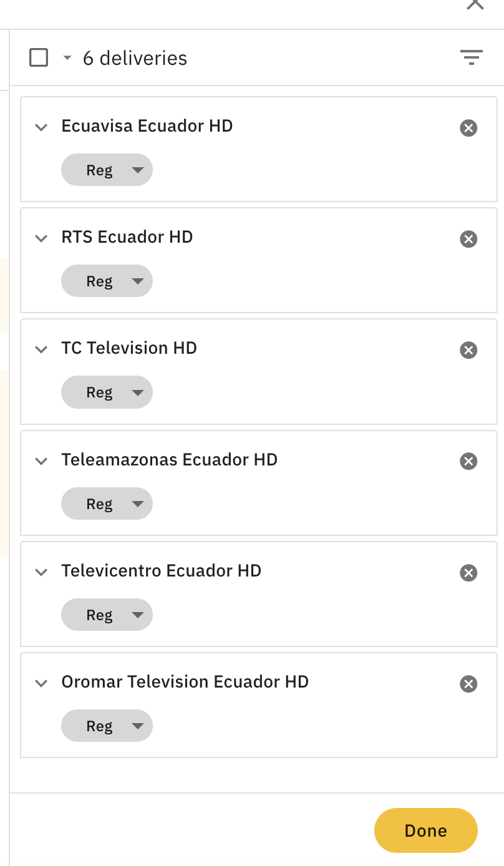Remove the RTS Ecuador HD delivery
The width and height of the screenshot is (504, 866).
coord(468,239)
